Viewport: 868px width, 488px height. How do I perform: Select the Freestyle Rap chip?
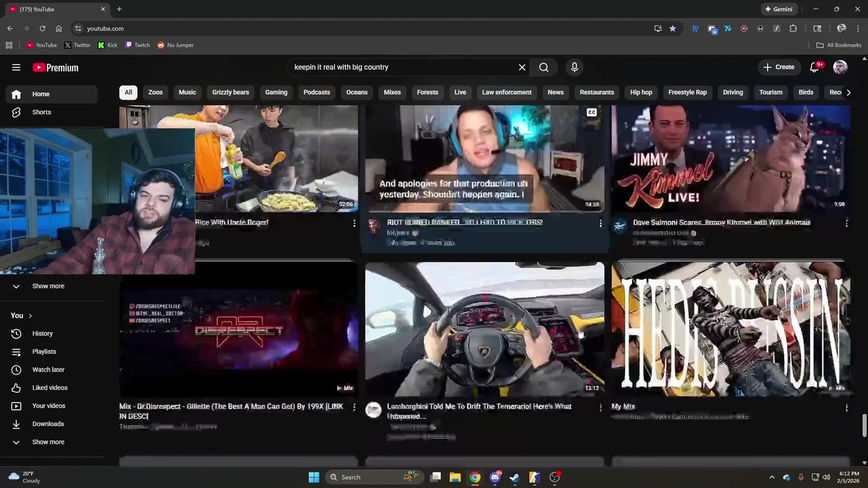[x=688, y=92]
